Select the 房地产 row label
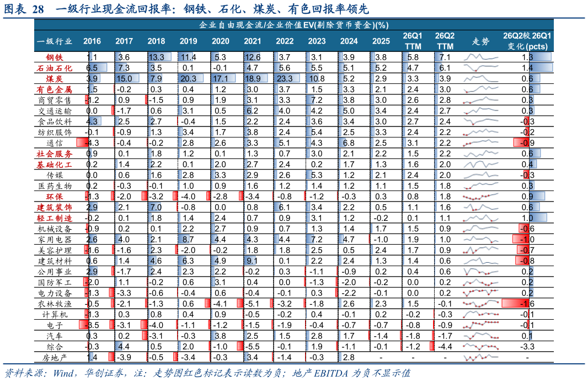 [55, 358]
